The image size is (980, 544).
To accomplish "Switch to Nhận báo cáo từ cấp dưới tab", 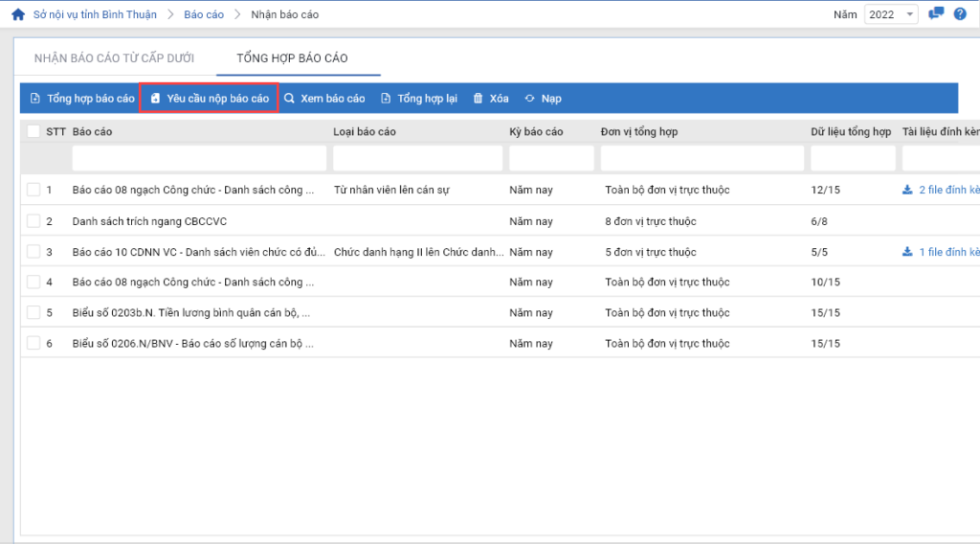I will [x=114, y=58].
